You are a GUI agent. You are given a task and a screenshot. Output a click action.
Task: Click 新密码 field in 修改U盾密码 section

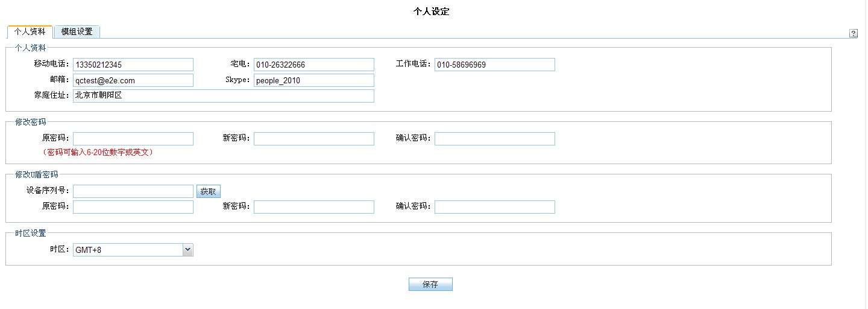[313, 207]
